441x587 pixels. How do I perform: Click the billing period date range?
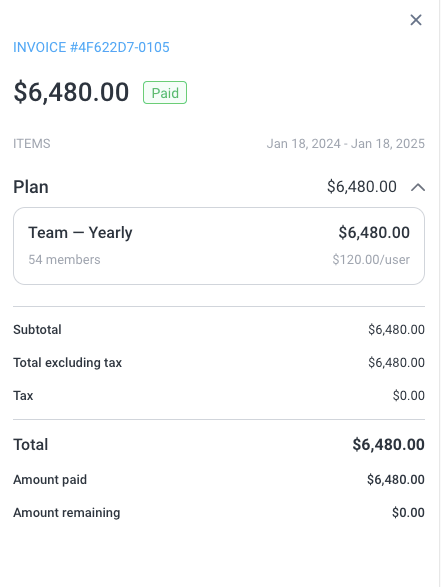tap(346, 144)
